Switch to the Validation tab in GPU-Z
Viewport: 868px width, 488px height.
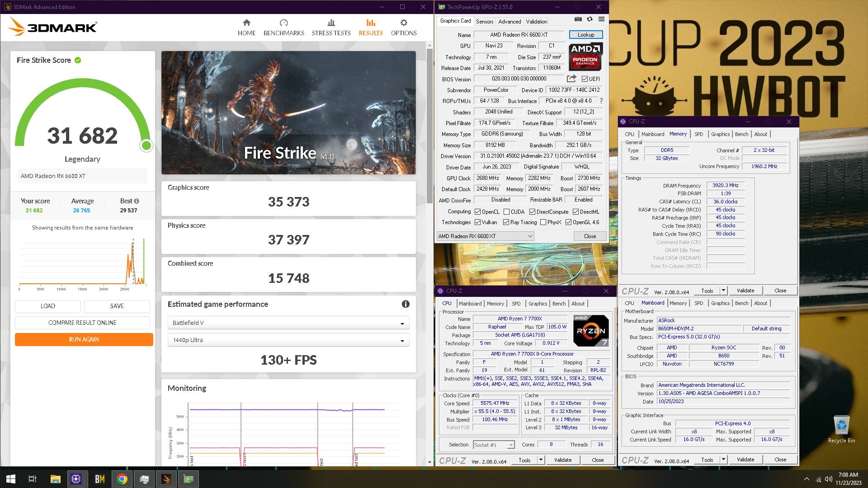[536, 21]
